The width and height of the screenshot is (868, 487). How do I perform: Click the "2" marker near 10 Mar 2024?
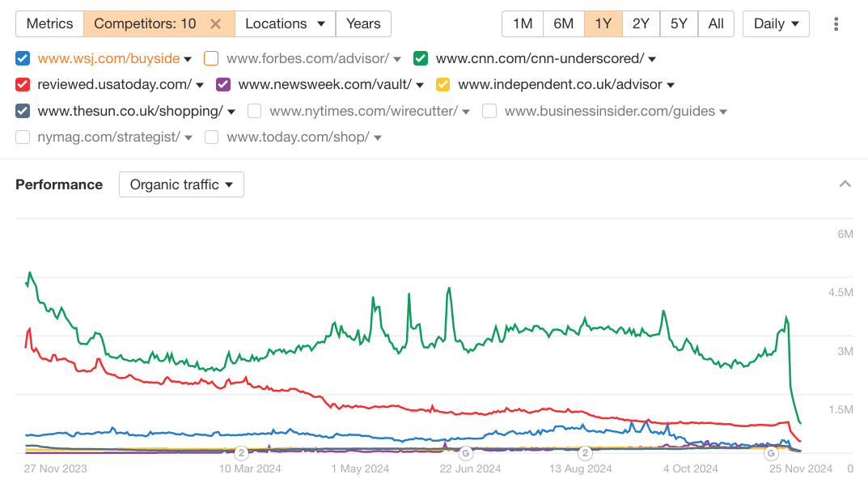tap(240, 454)
